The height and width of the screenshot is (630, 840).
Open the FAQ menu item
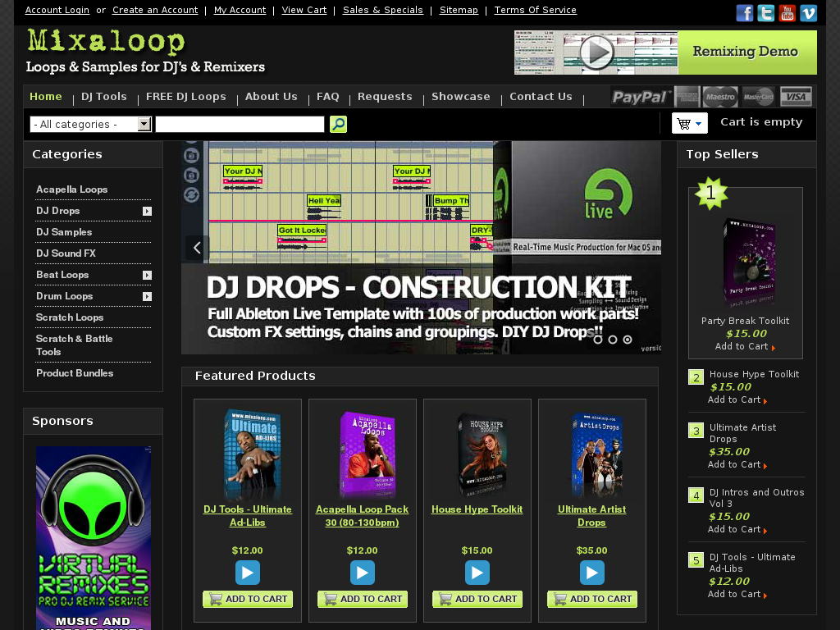(328, 97)
